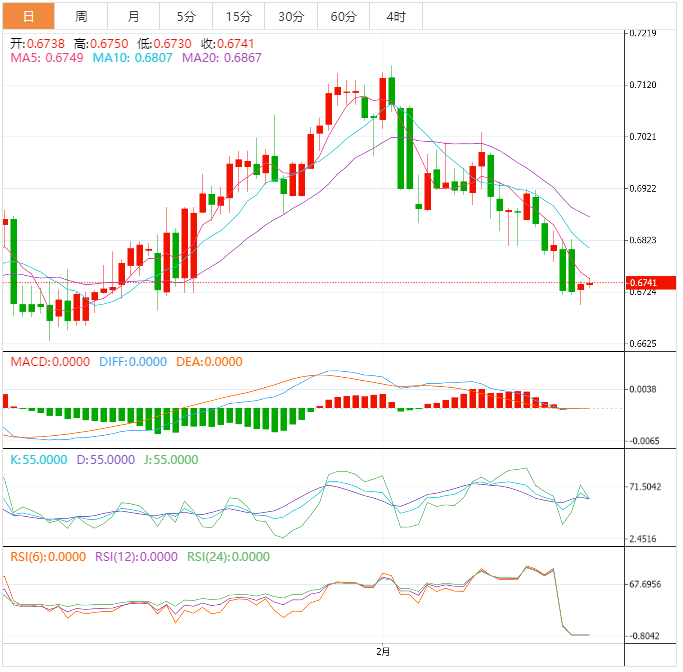Click the red 0.6741 current price tag
Screen dimensions: 683x672
pyautogui.click(x=651, y=283)
